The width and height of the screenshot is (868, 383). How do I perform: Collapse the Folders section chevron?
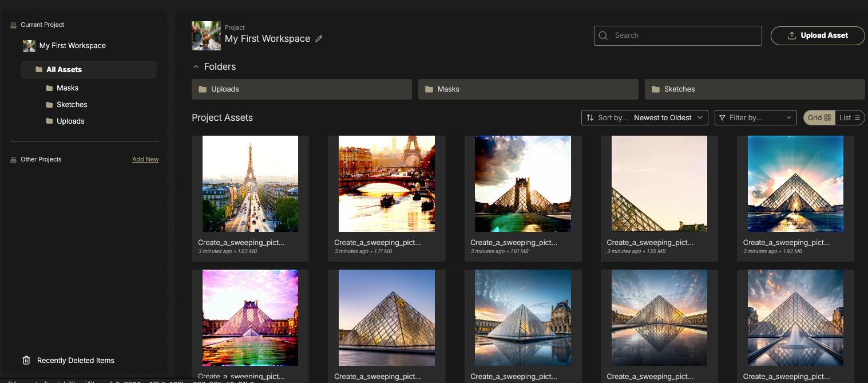[x=196, y=67]
